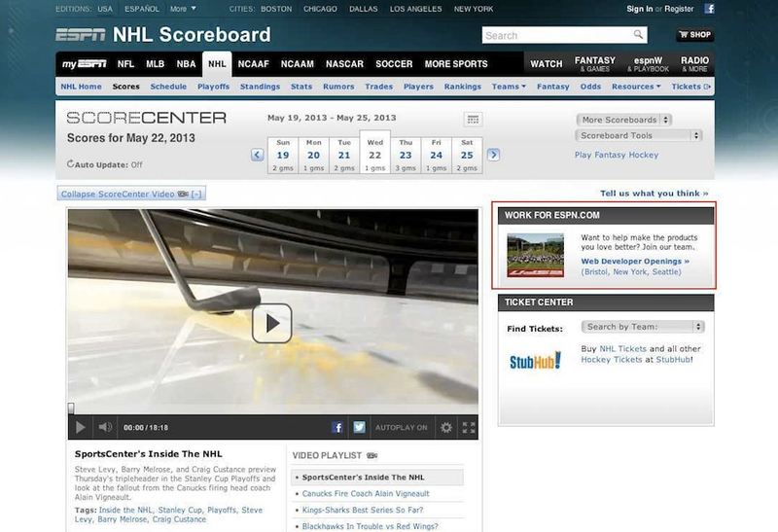Play the video with center play button

271,323
